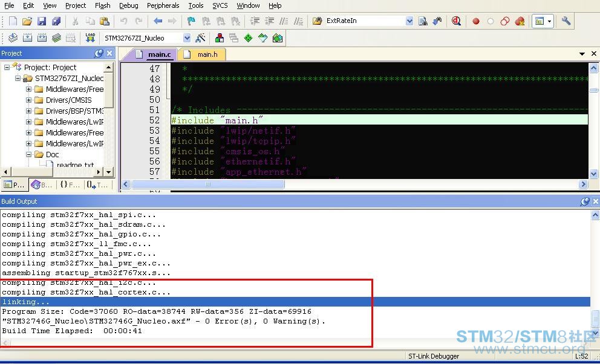Open a file using the folder icon
The height and width of the screenshot is (364, 600).
[x=27, y=21]
